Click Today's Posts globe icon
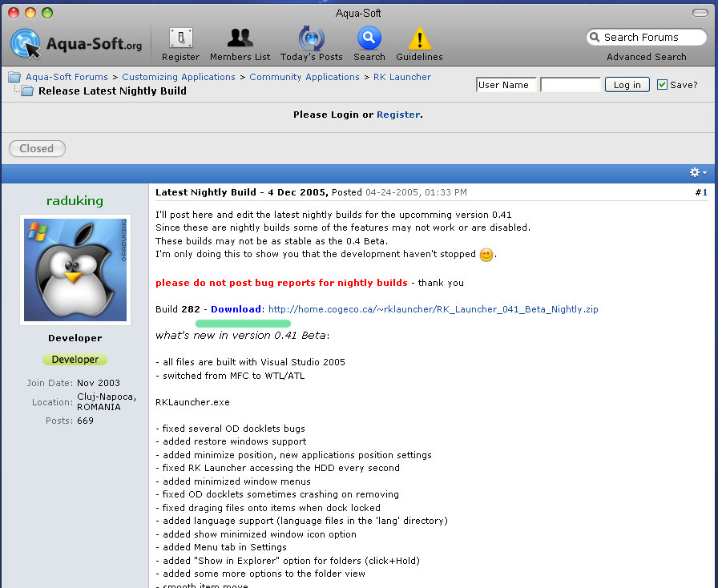718x588 pixels. [x=312, y=38]
